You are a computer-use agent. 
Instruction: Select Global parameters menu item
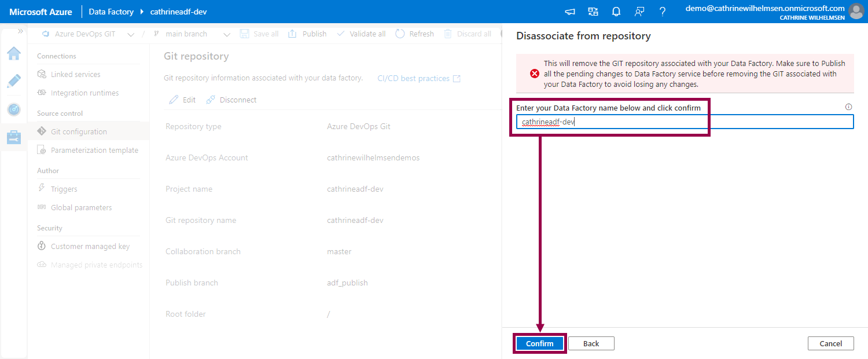(81, 208)
